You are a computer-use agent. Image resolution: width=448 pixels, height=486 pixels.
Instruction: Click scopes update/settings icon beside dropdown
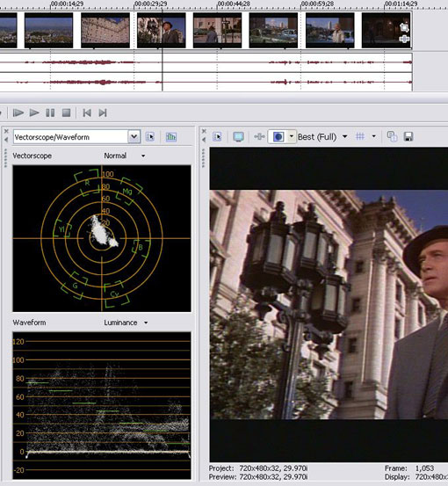[x=150, y=137]
